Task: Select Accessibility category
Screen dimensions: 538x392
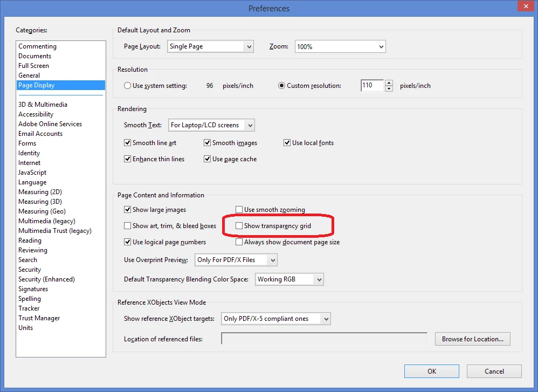Action: coord(36,114)
